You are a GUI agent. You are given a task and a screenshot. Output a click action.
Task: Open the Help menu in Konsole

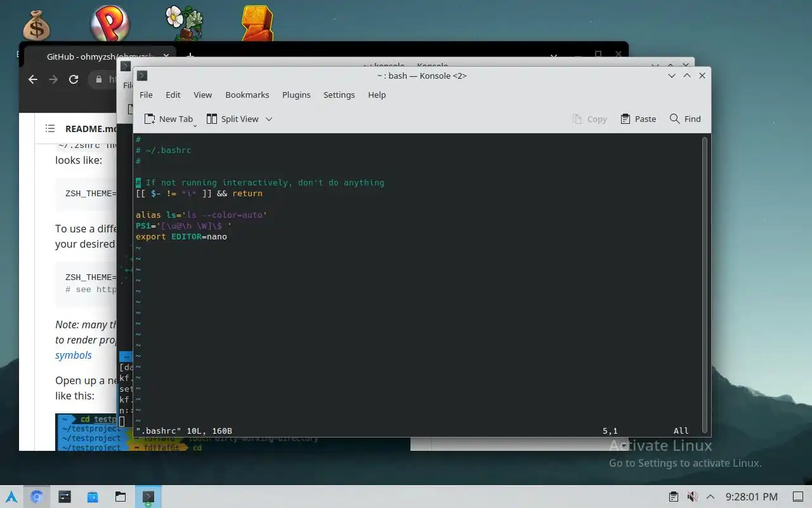pos(377,95)
